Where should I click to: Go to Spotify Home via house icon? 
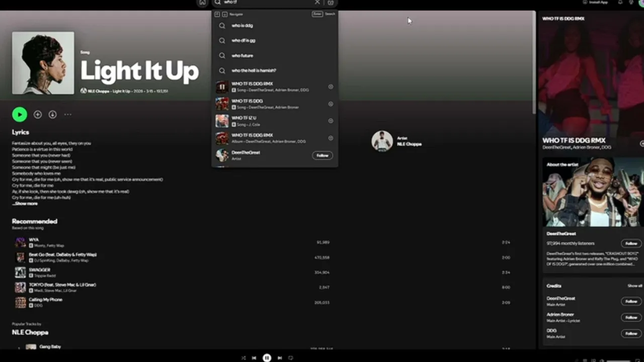pos(202,3)
